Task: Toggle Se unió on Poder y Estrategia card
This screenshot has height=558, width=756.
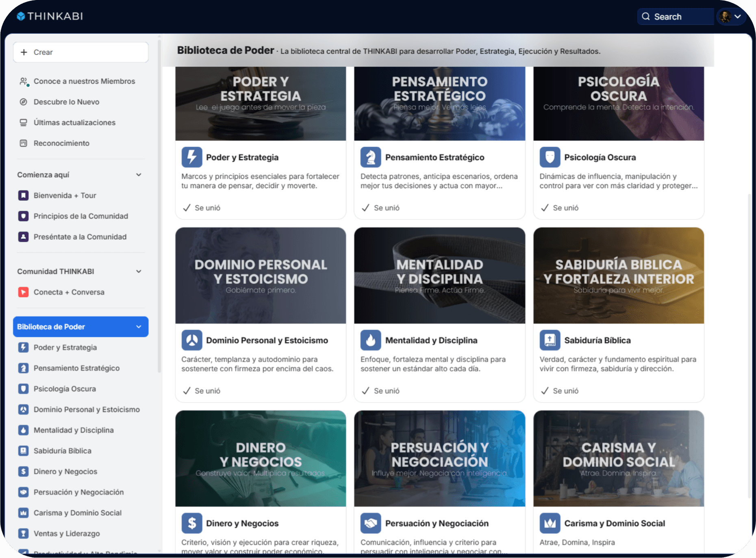Action: 202,208
